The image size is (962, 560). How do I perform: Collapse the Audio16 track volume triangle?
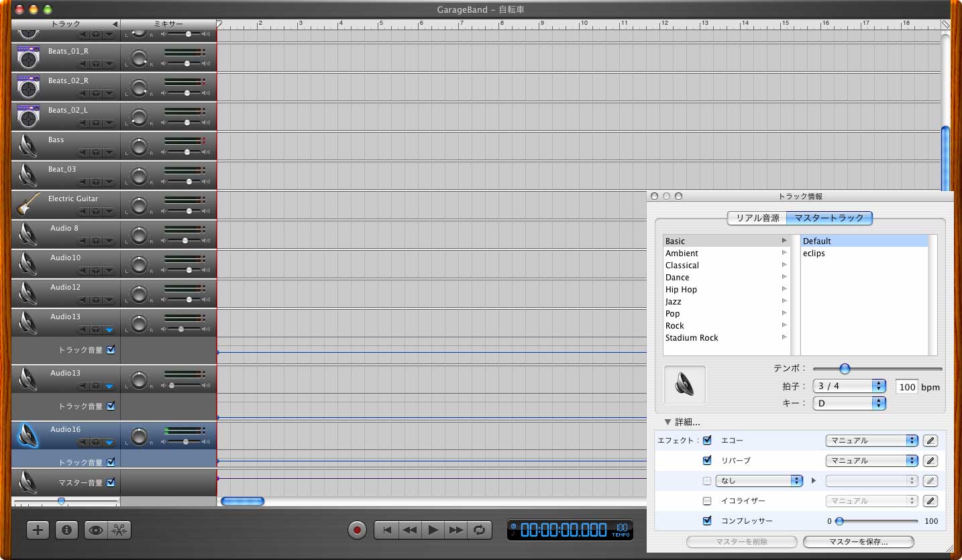109,443
